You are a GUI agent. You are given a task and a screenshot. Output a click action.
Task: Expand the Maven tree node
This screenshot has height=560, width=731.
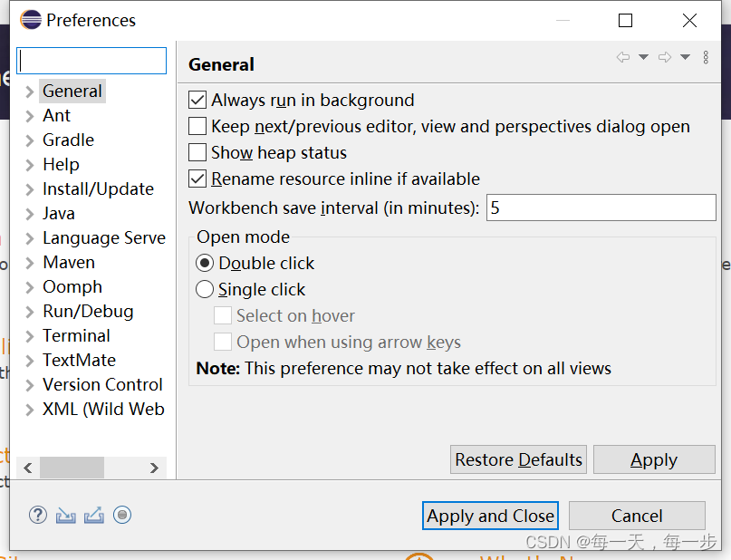30,263
